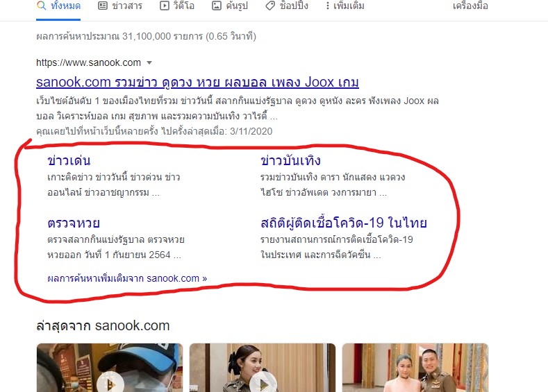Viewport: 548px width, 392px height.
Task: Click the tag icon beside ช็อปปิ้ง
Action: (x=270, y=6)
